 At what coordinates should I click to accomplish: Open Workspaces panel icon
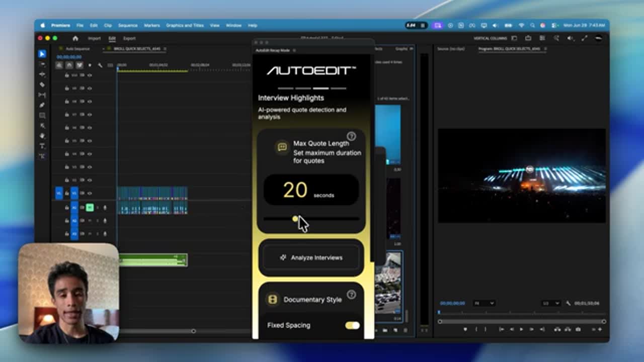(x=514, y=38)
